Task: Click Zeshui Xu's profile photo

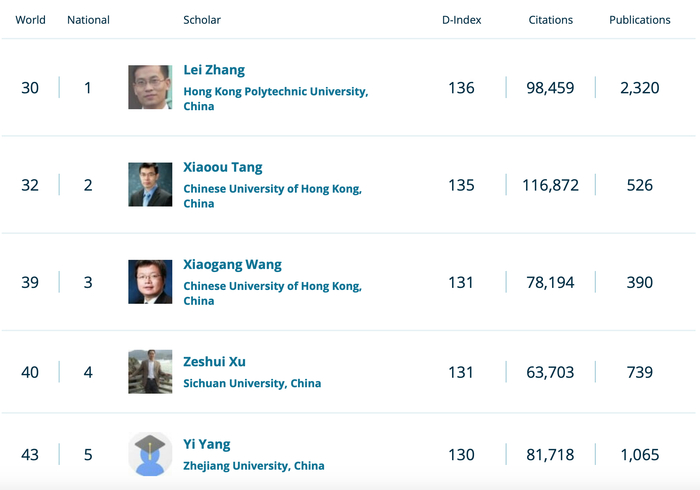Action: coord(150,371)
